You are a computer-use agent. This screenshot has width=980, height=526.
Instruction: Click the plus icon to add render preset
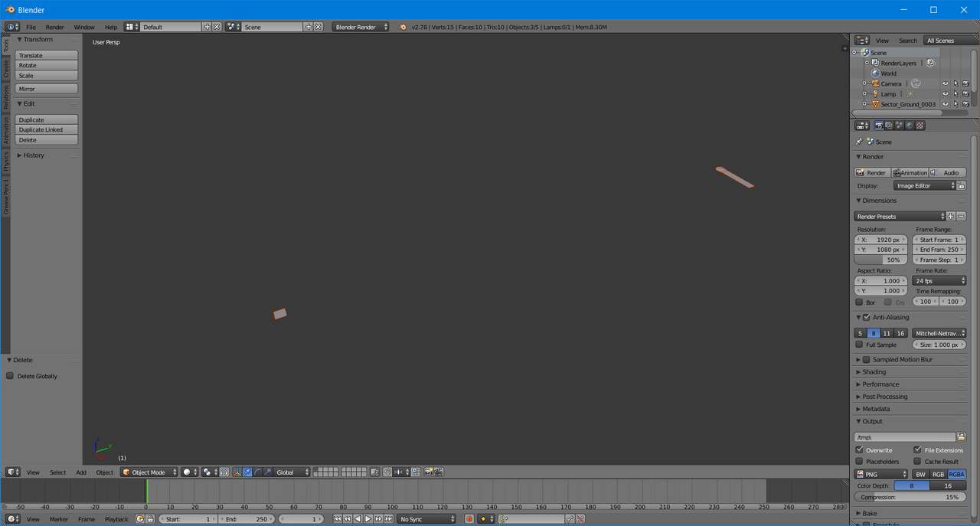951,217
